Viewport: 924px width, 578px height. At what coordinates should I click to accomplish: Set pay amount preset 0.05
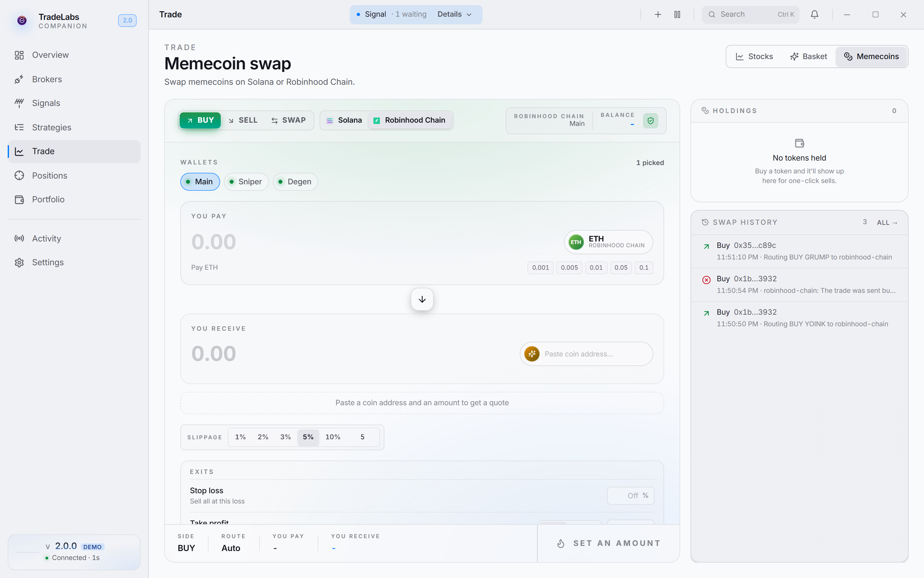(x=621, y=267)
